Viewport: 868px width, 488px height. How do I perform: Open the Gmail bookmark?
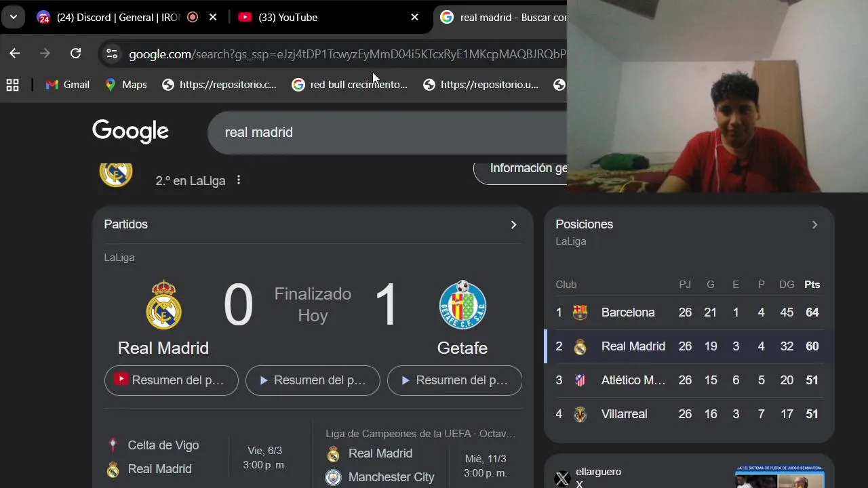point(67,85)
